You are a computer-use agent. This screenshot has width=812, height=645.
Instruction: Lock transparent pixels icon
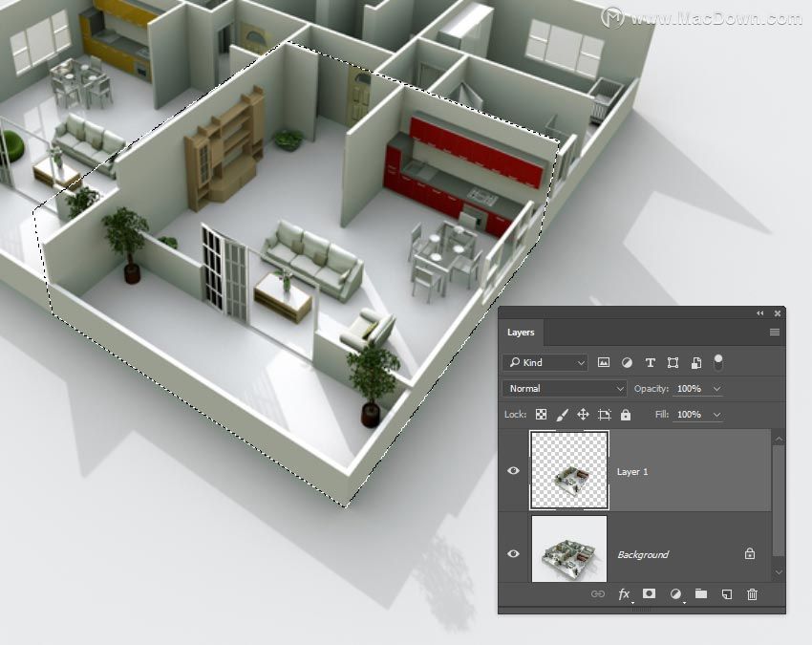click(x=541, y=415)
